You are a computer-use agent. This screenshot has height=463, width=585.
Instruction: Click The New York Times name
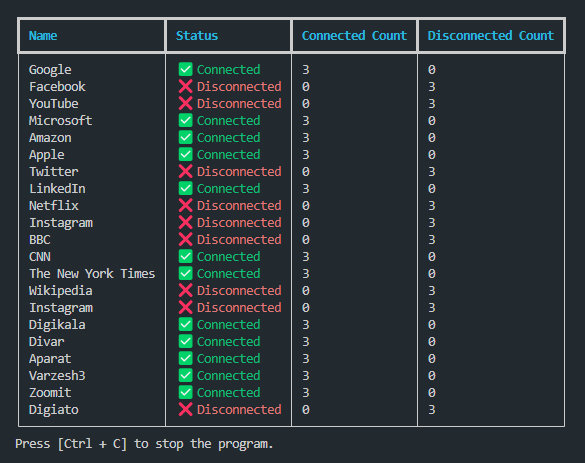(x=92, y=273)
